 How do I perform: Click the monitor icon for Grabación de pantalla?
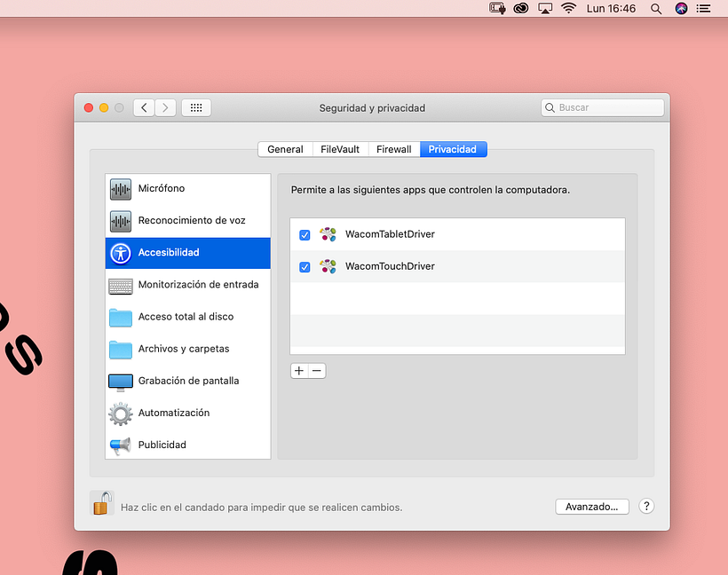click(x=121, y=382)
